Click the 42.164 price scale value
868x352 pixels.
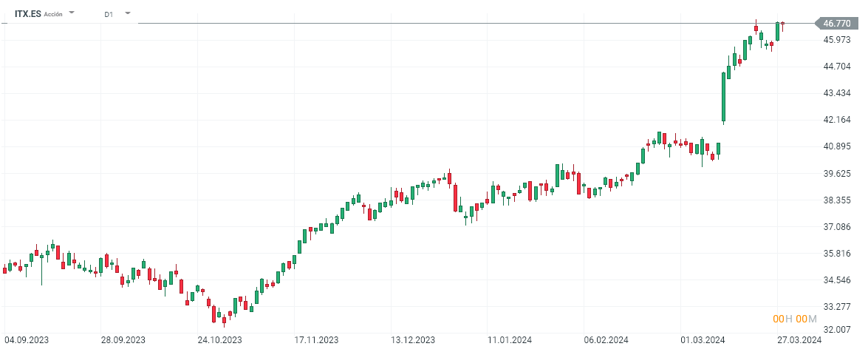(837, 120)
